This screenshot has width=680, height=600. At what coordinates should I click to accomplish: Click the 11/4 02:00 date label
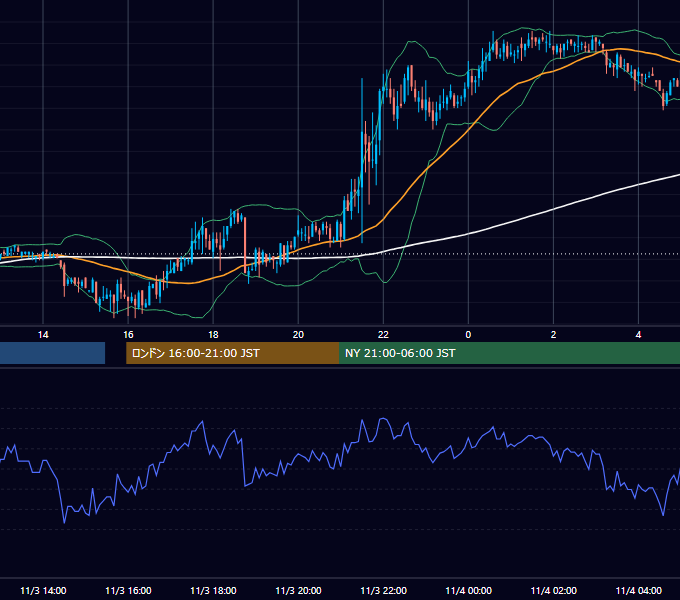tap(553, 590)
